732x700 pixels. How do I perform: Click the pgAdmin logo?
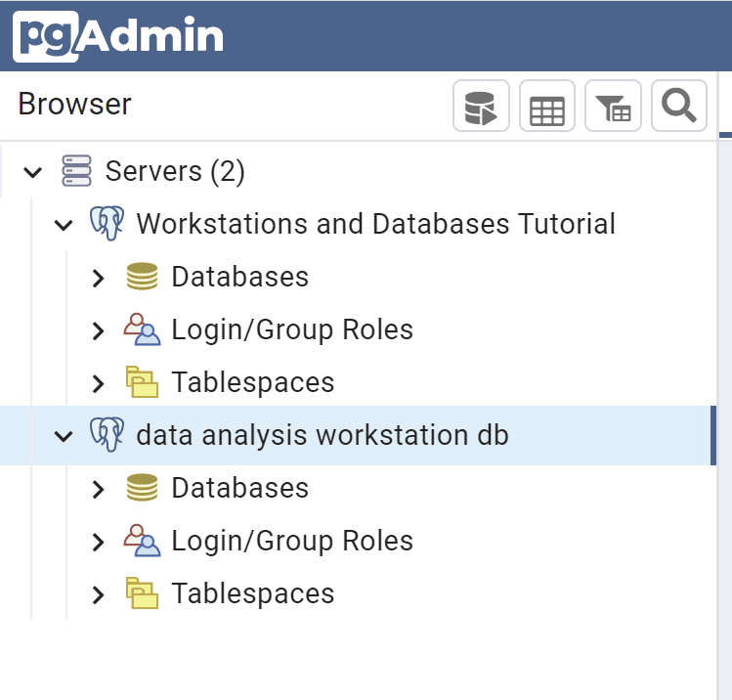point(118,36)
